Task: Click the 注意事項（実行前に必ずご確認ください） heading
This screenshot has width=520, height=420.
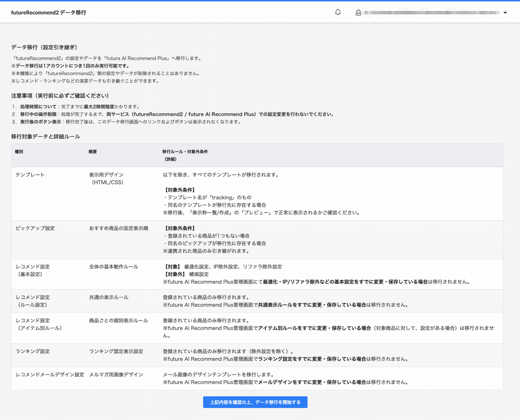Action: tap(60, 95)
